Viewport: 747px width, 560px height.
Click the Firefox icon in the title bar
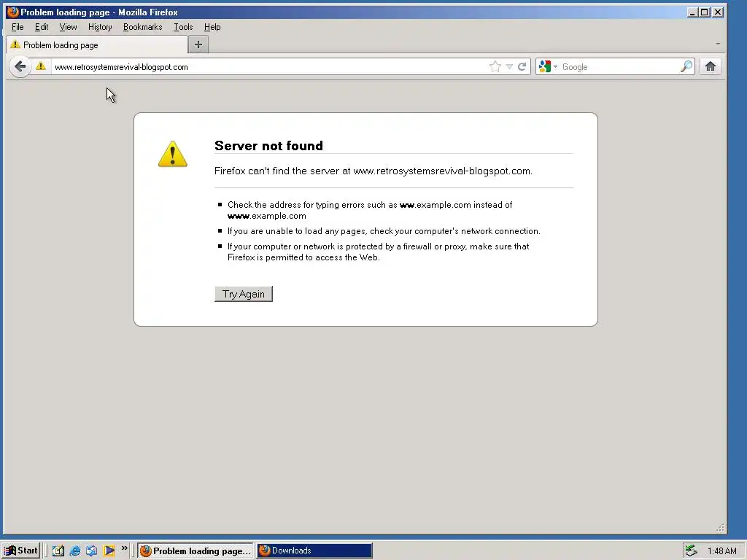13,12
